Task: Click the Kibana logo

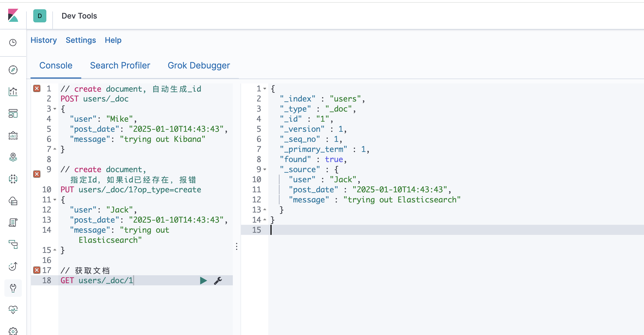Action: [13, 16]
